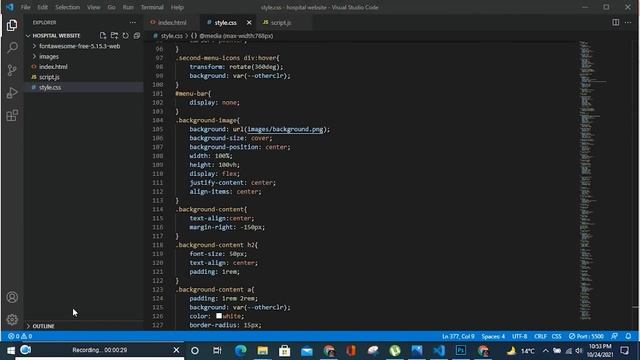Expand the fontawesome-free-5.15.3-web folder
Viewport: 640px width, 360px height.
79,46
